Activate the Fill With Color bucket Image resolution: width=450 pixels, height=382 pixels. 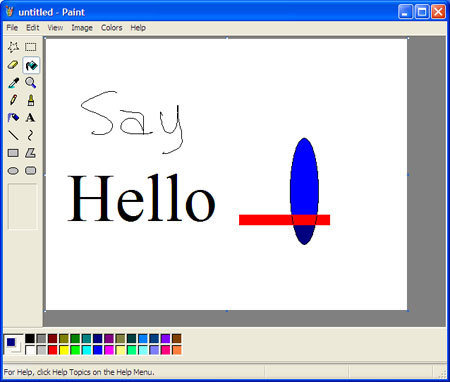click(x=31, y=65)
